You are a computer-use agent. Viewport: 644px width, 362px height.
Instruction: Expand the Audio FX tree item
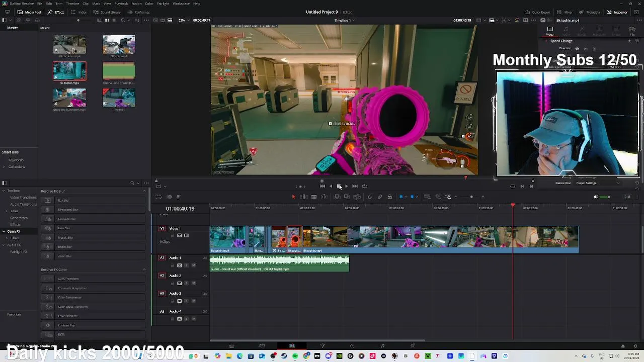pyautogui.click(x=4, y=245)
